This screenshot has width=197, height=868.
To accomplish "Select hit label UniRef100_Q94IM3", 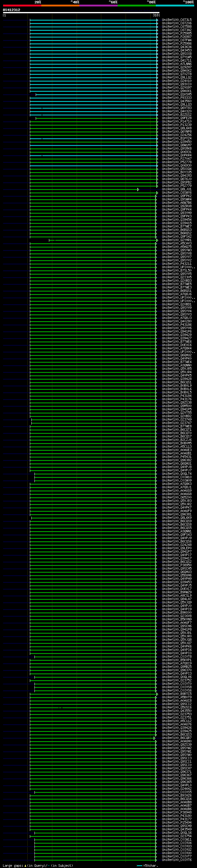I will (x=176, y=176).
